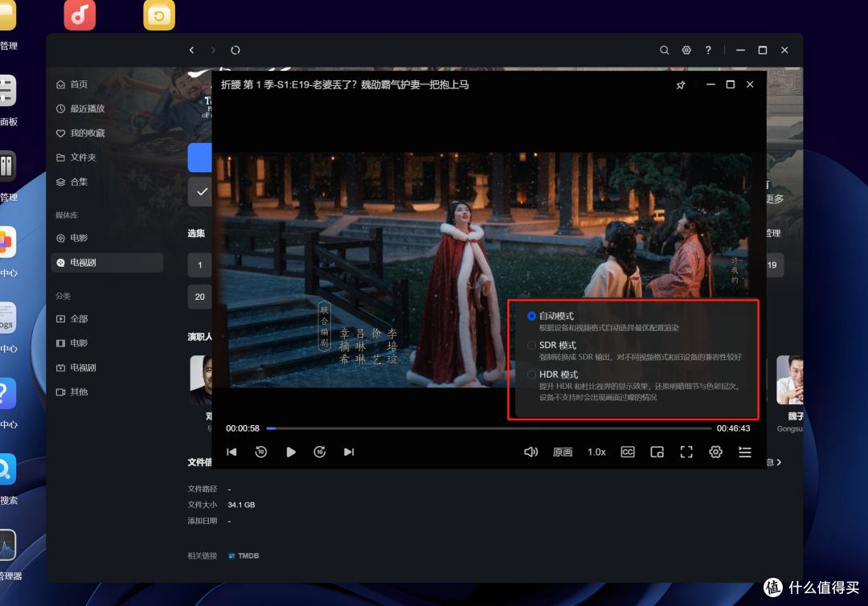
Task: Select the highlighted 电视剧 media library
Action: tap(107, 262)
